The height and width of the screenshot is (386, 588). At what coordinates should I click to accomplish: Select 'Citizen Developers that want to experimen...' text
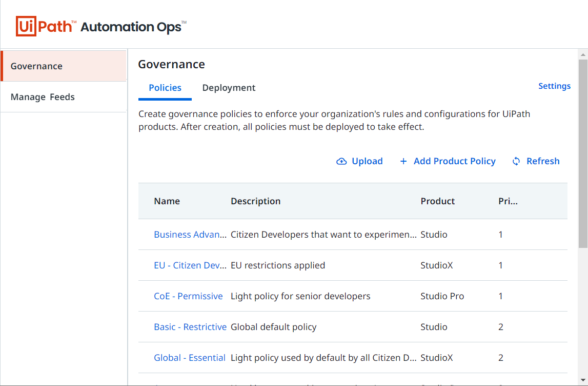coord(323,234)
